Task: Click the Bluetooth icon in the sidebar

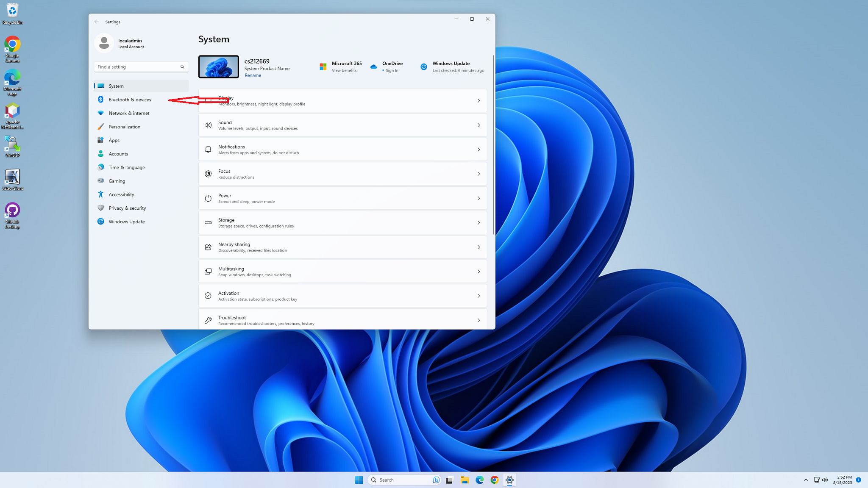Action: tap(100, 100)
